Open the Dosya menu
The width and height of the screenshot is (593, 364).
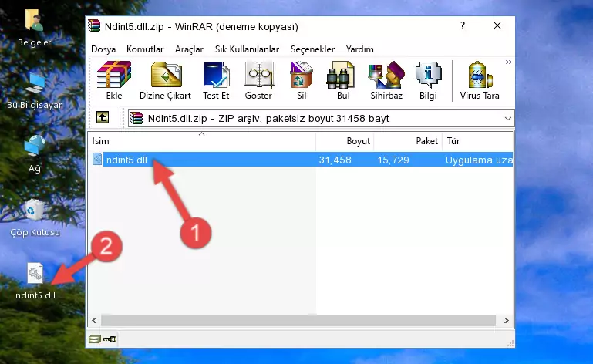(103, 49)
